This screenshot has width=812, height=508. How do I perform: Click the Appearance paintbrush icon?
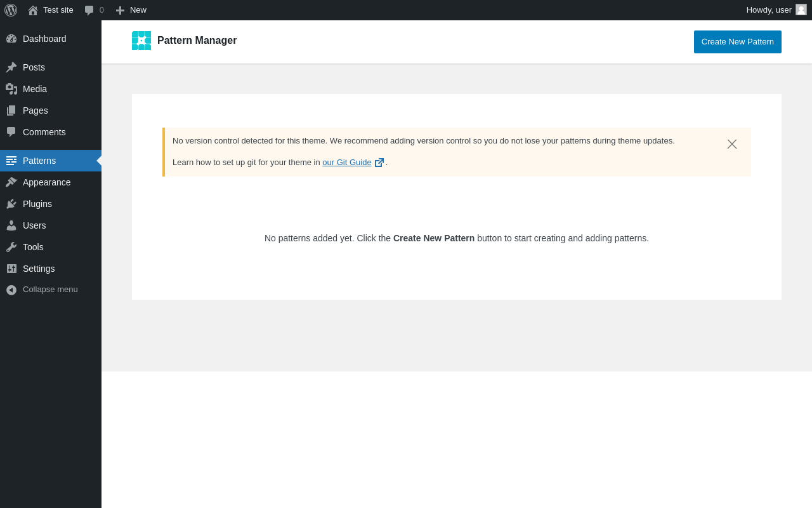[11, 182]
